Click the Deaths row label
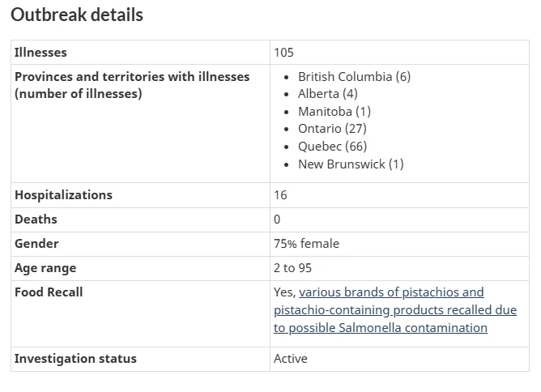Image resolution: width=541 pixels, height=392 pixels. pyautogui.click(x=36, y=219)
